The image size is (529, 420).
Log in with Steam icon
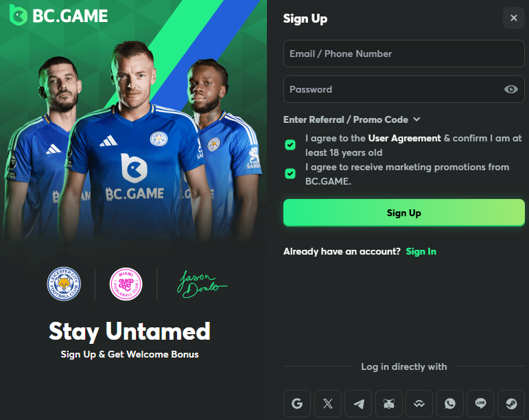(511, 404)
